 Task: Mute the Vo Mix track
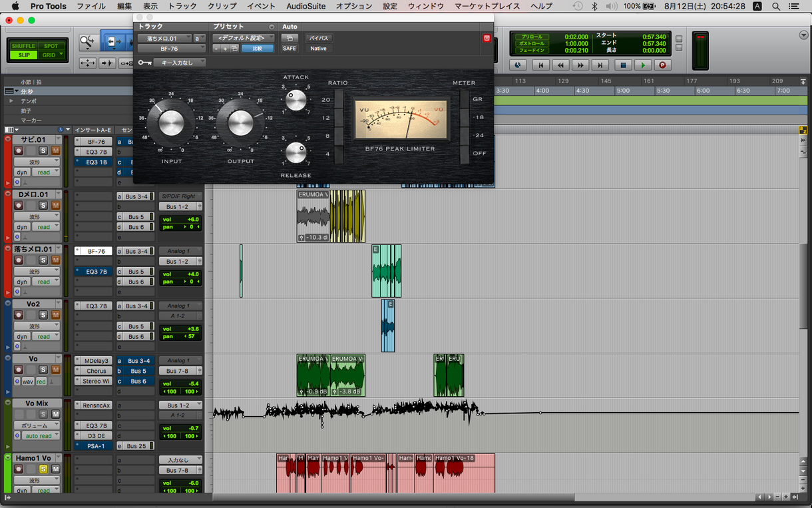click(56, 414)
